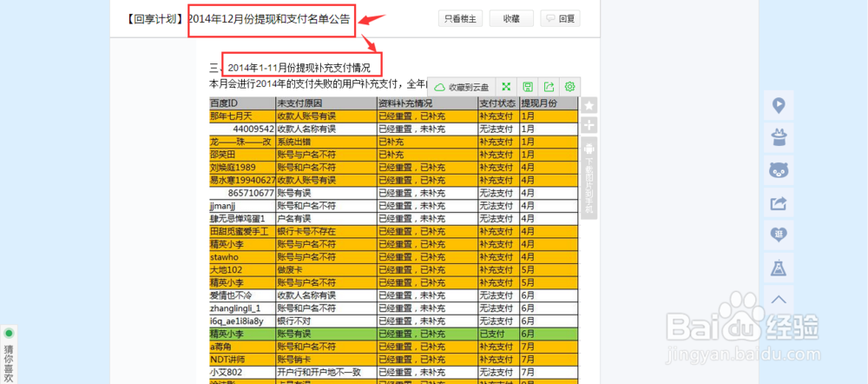
Task: Click the back-to-top chevron sidebar icon
Action: coord(779,299)
